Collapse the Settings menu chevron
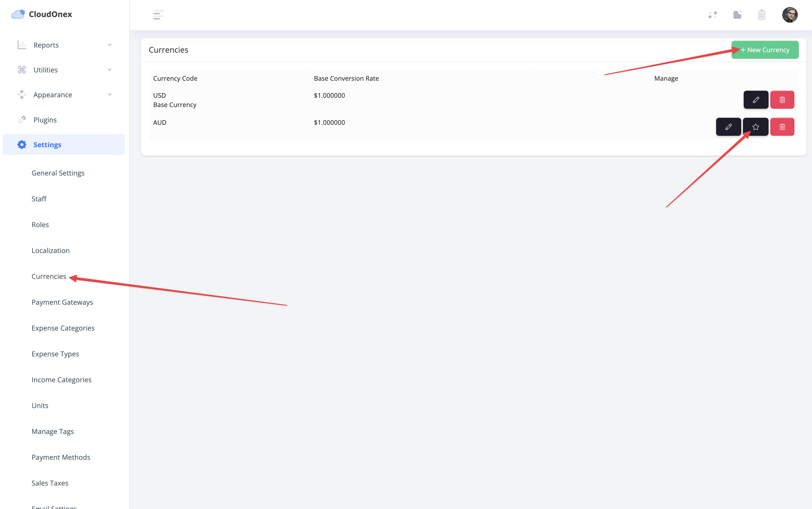The width and height of the screenshot is (812, 509). click(110, 144)
